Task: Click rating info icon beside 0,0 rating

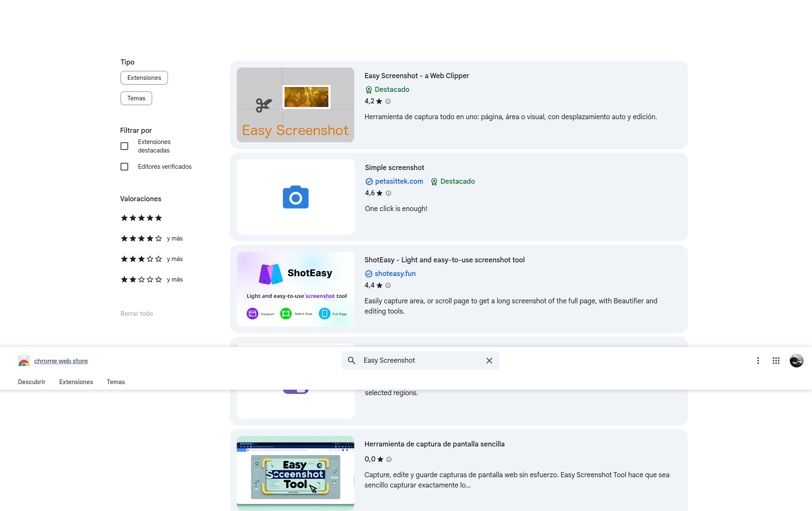Action: tap(389, 459)
